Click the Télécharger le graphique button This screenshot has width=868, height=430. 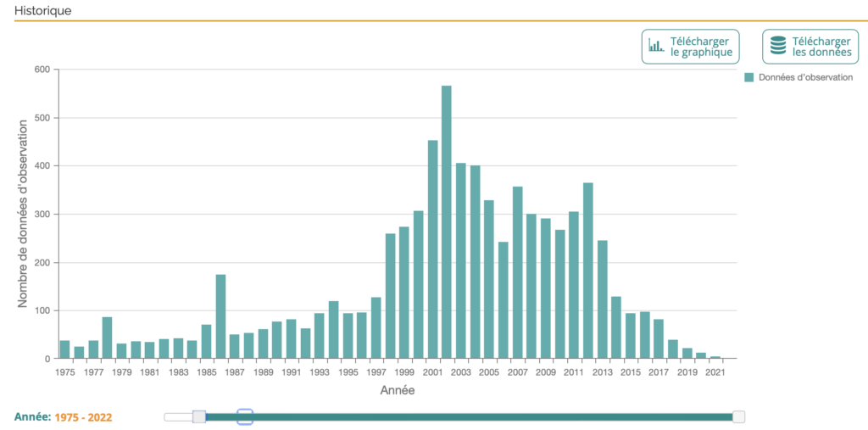[690, 47]
